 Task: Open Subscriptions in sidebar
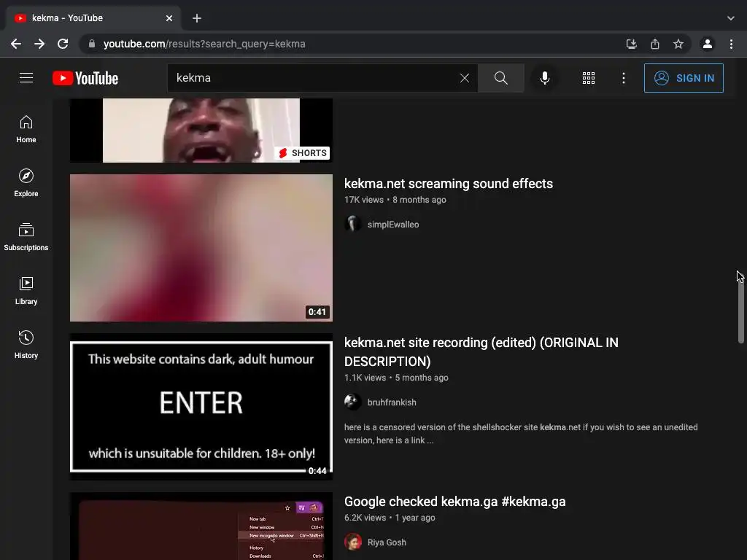26,237
